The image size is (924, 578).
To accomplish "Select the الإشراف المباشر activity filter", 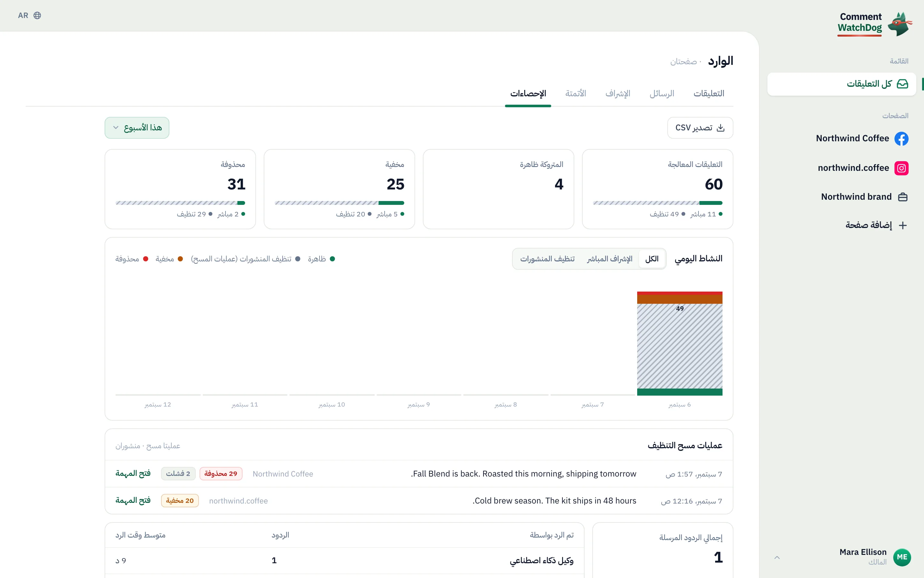I will [x=609, y=259].
